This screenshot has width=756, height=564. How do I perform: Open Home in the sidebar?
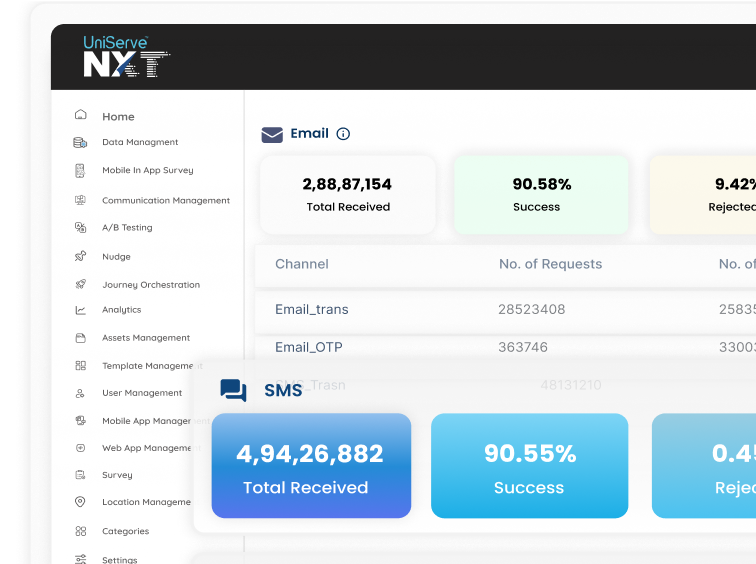pos(118,117)
